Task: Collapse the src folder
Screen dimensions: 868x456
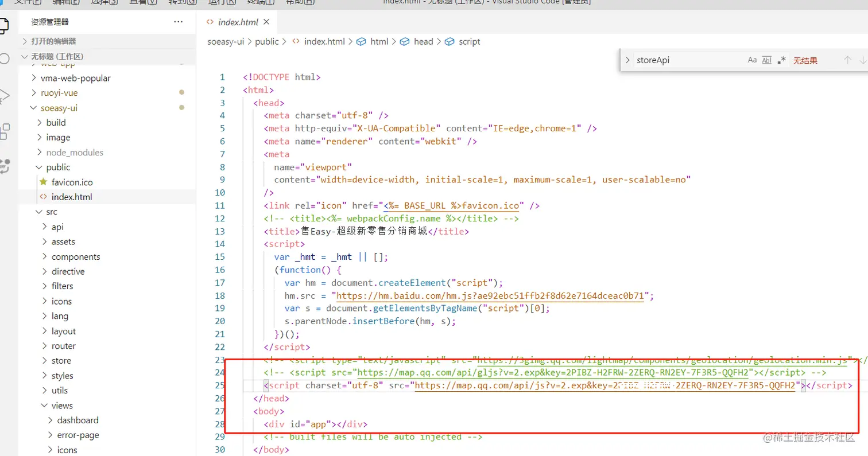Action: coord(39,212)
